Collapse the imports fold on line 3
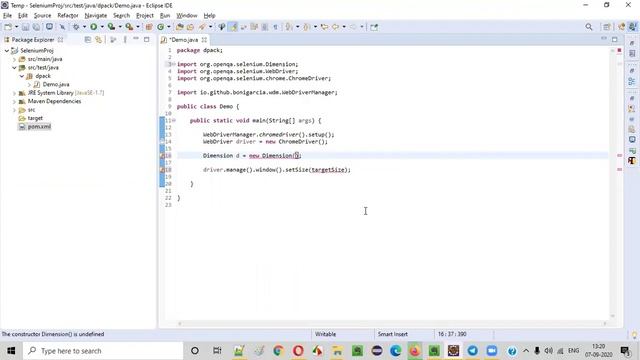Screen dimensions: 640x360 (174, 64)
